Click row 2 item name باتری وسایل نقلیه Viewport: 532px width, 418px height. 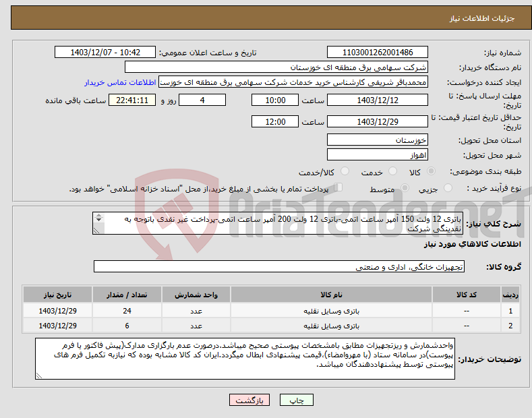point(331,326)
